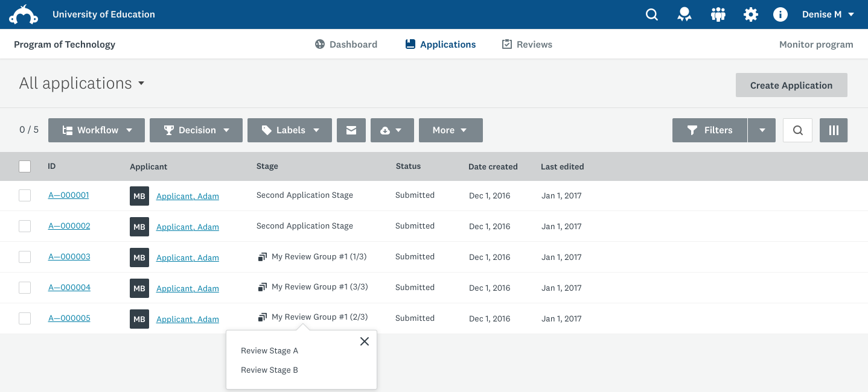The image size is (868, 392).
Task: Open the users group icon in header
Action: (x=718, y=14)
